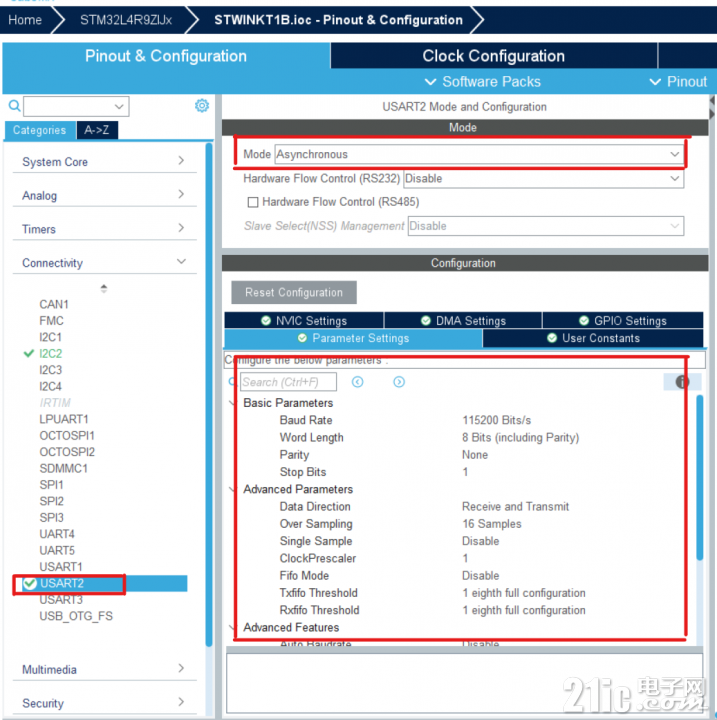Select Pinout & Configuration tab

click(x=166, y=56)
